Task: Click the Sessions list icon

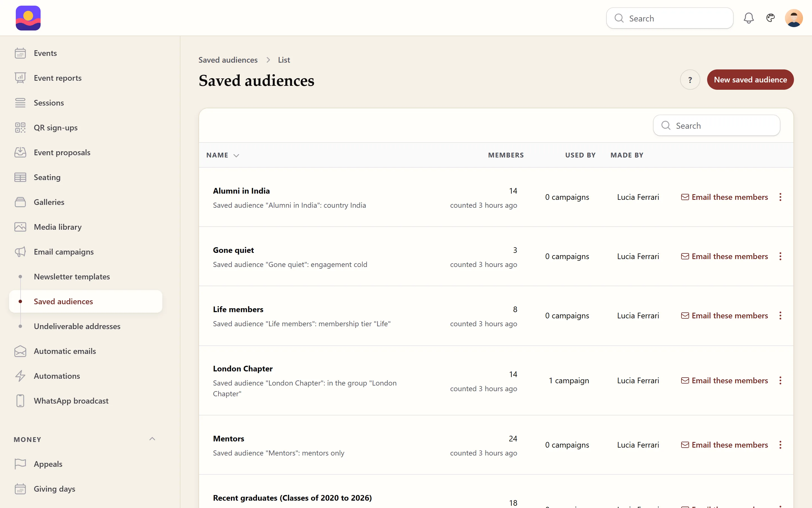Action: click(x=20, y=103)
